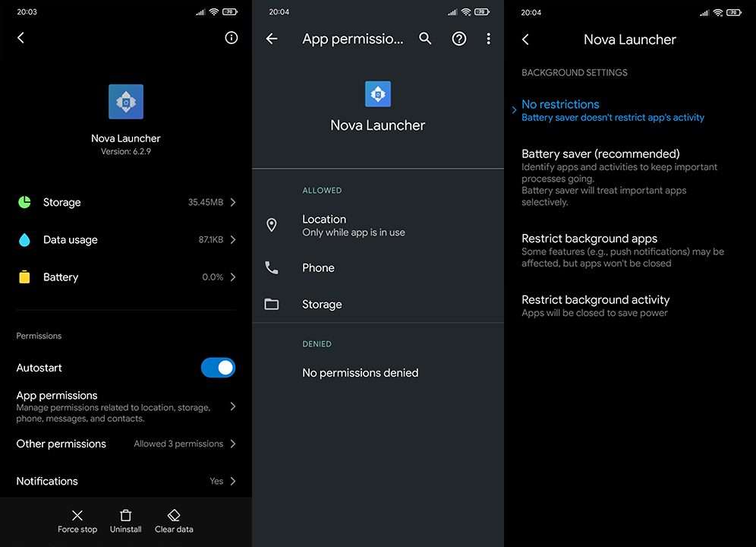Image resolution: width=756 pixels, height=547 pixels.
Task: Open the Battery 0.0% row label
Action: pyautogui.click(x=61, y=277)
